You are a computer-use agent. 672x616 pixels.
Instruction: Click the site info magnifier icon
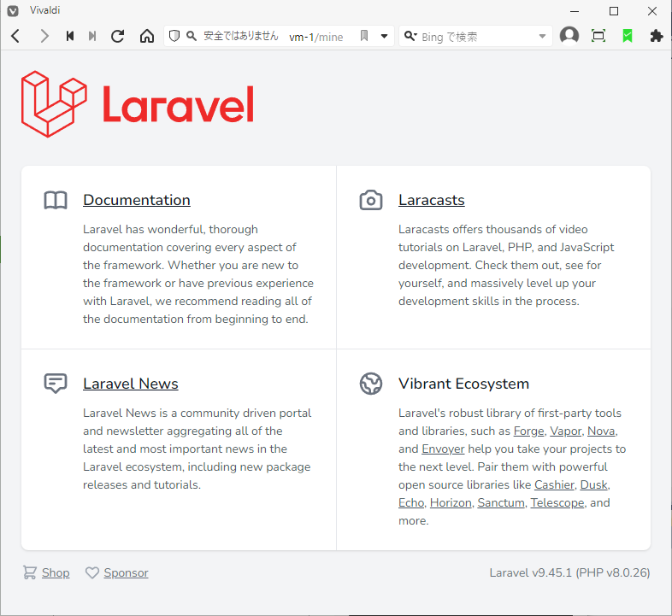click(192, 36)
